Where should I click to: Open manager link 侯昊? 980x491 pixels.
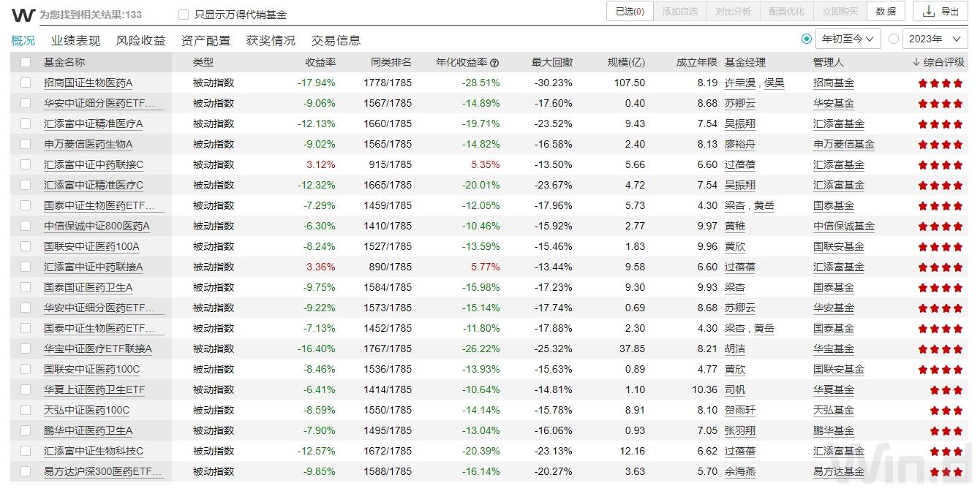774,83
